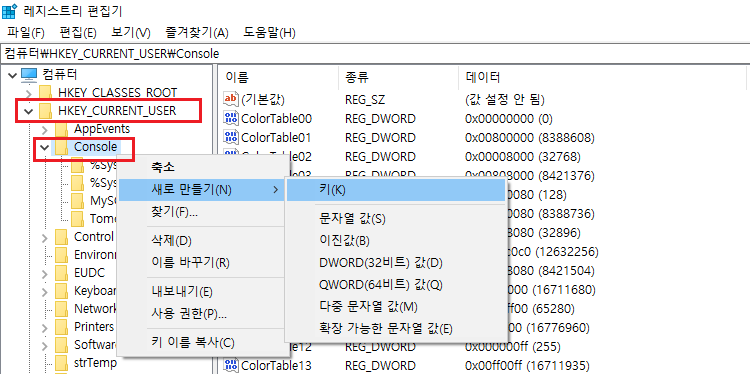Click the HKEY_CURRENT_USER folder icon
This screenshot has width=750, height=374.
pyautogui.click(x=45, y=111)
